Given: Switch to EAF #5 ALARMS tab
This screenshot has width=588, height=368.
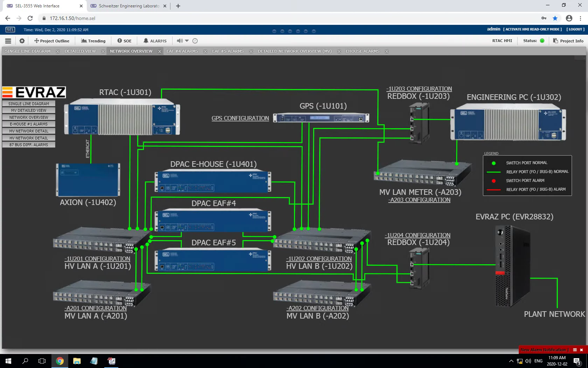Looking at the screenshot, I should pyautogui.click(x=228, y=51).
